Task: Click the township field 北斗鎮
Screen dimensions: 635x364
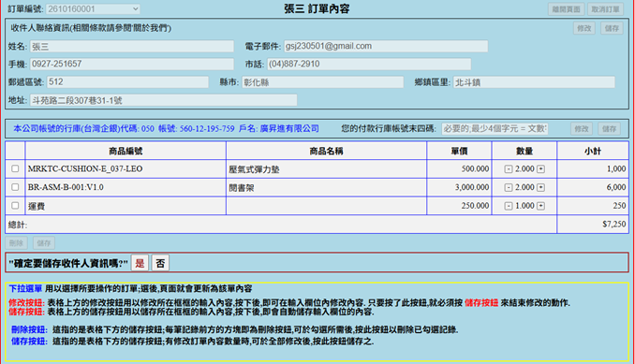Action: [x=534, y=82]
